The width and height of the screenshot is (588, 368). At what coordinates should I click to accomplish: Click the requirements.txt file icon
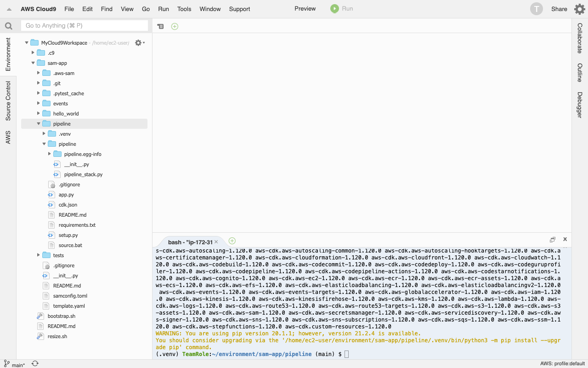click(51, 225)
